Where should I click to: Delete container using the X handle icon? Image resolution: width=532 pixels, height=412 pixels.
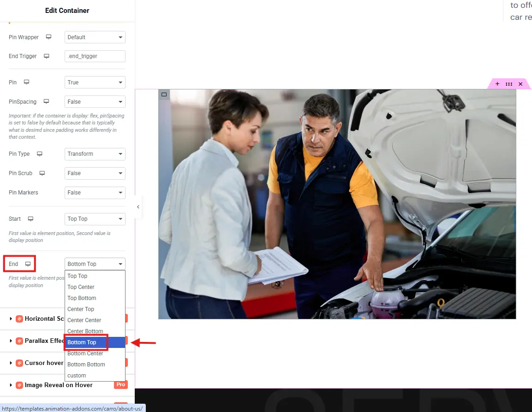click(520, 84)
